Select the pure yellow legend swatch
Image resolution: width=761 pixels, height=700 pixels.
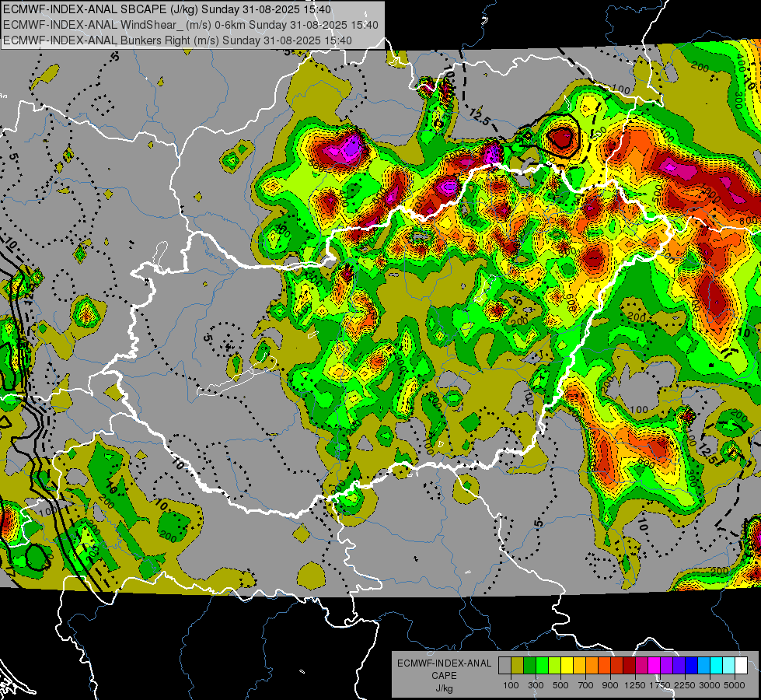[567, 666]
